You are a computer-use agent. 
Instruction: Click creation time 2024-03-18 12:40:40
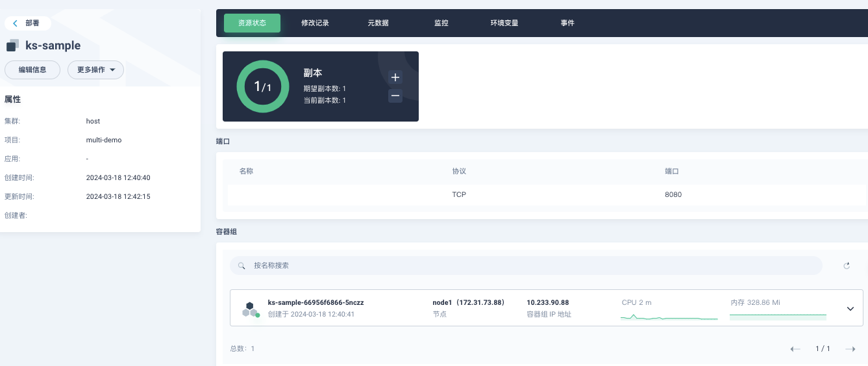point(118,177)
